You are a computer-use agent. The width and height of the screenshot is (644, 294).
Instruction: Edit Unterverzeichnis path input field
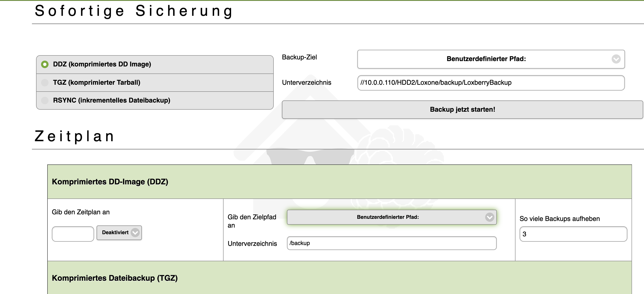coord(491,83)
